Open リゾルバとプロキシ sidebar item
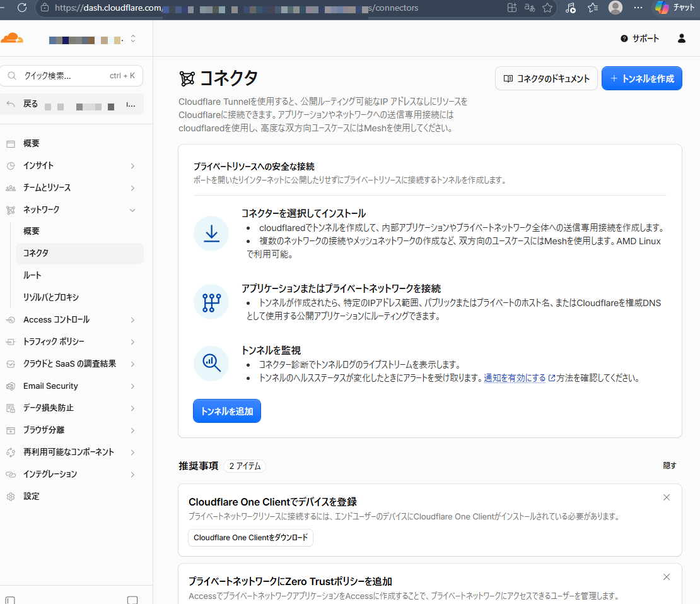The width and height of the screenshot is (700, 604). pos(79,297)
